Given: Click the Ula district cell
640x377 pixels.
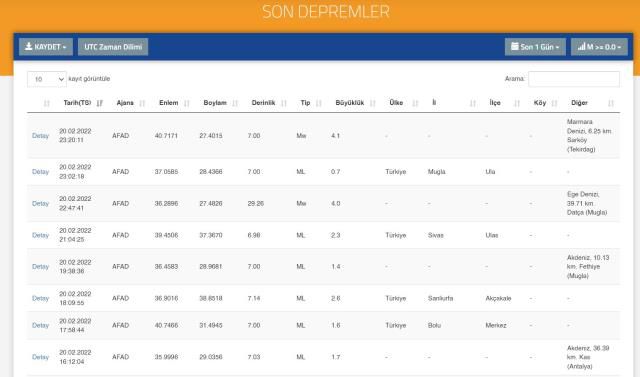Looking at the screenshot, I should click(490, 172).
